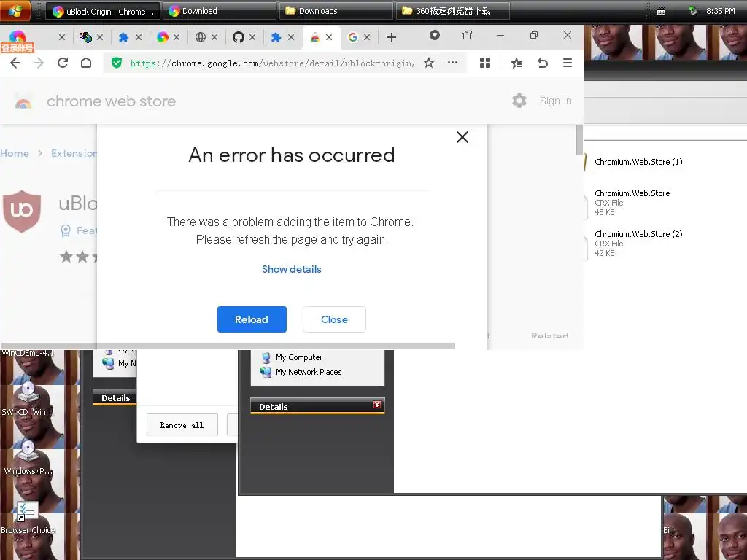The image size is (747, 560).
Task: Click the address bar URL field
Action: [x=271, y=63]
